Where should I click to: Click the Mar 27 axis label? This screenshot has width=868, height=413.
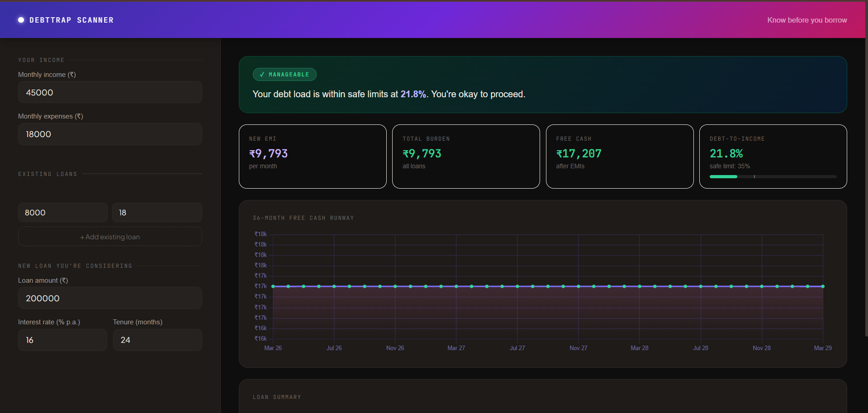pyautogui.click(x=456, y=348)
